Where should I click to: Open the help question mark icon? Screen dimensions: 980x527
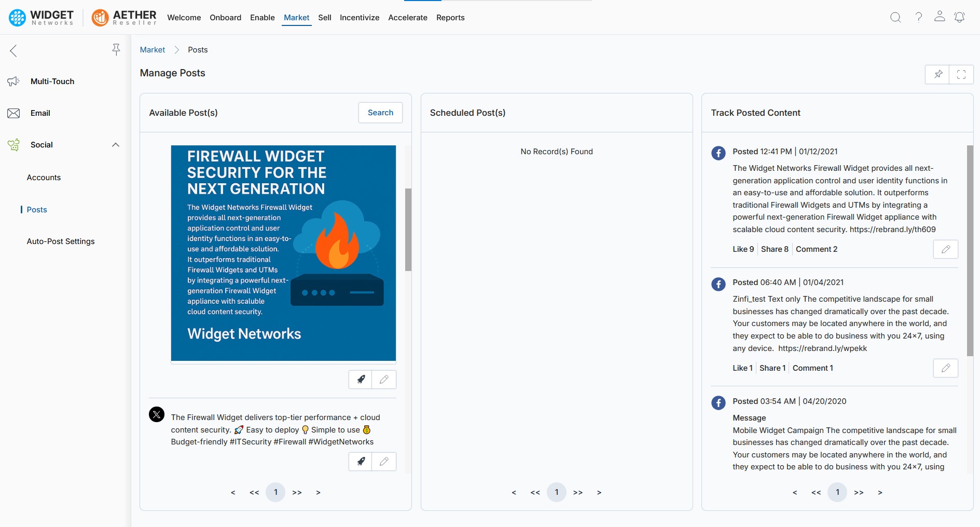[x=918, y=18]
